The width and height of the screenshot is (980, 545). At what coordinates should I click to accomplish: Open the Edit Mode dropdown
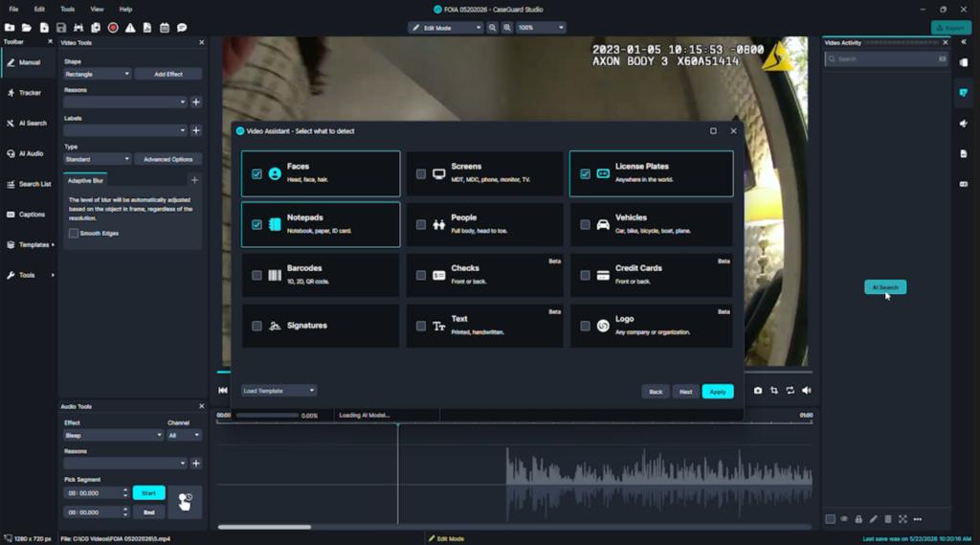click(x=446, y=28)
